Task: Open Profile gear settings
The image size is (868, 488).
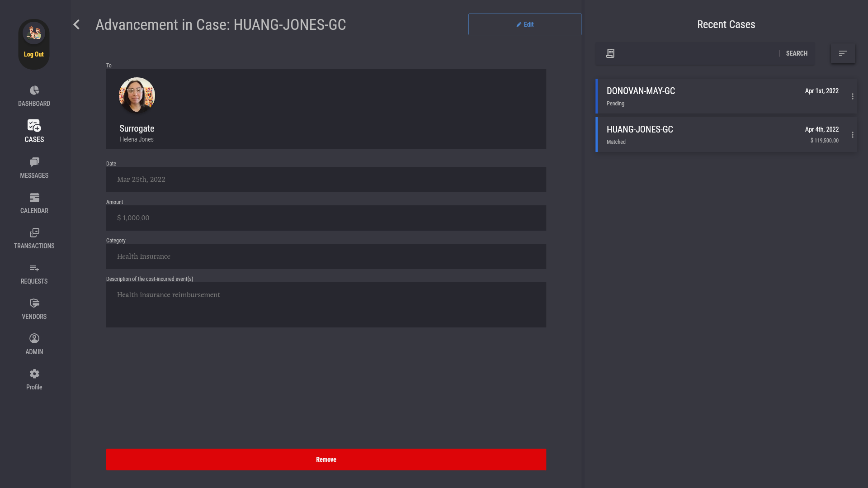Action: (34, 374)
